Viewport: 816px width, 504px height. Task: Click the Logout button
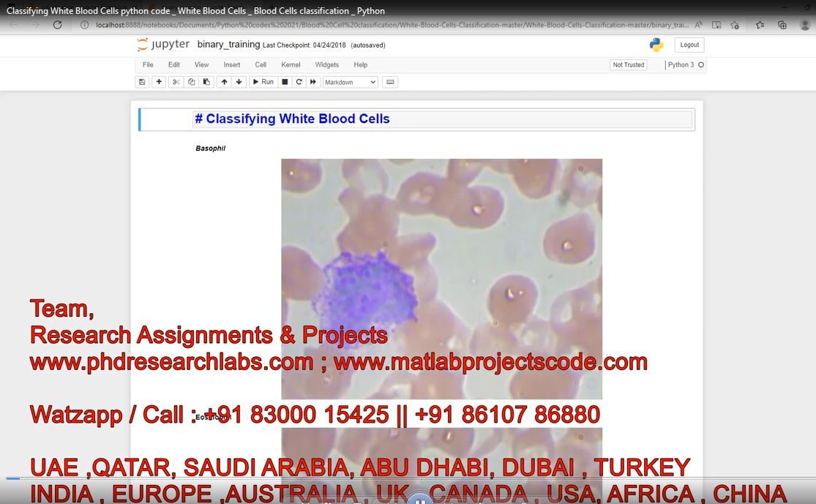coord(689,45)
